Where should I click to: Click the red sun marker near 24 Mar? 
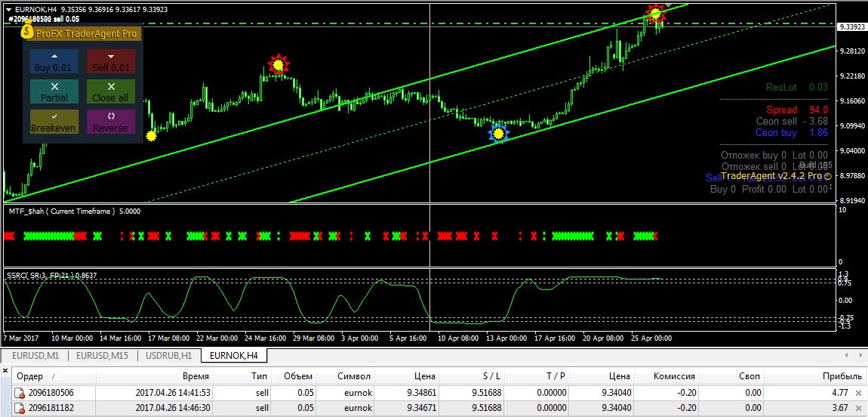(279, 66)
